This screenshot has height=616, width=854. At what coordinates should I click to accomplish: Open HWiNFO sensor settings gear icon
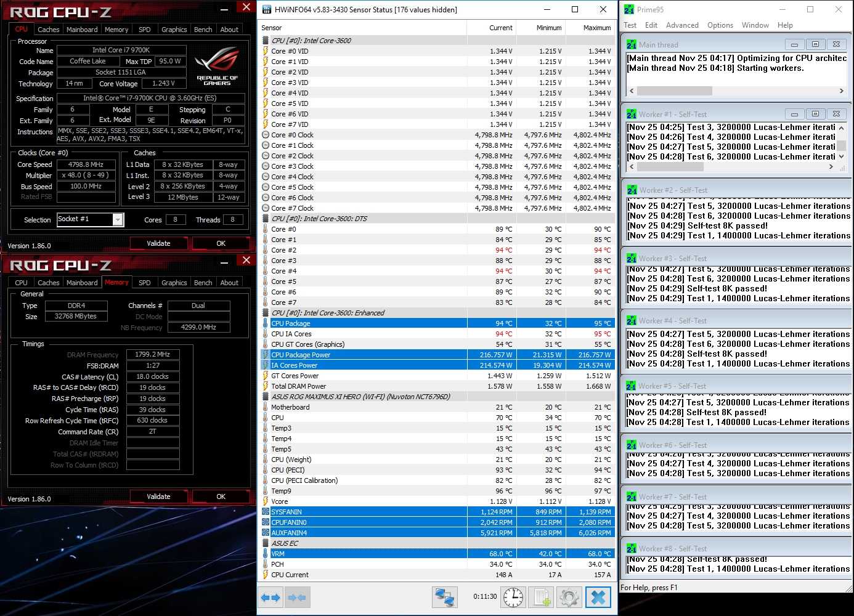[x=569, y=598]
